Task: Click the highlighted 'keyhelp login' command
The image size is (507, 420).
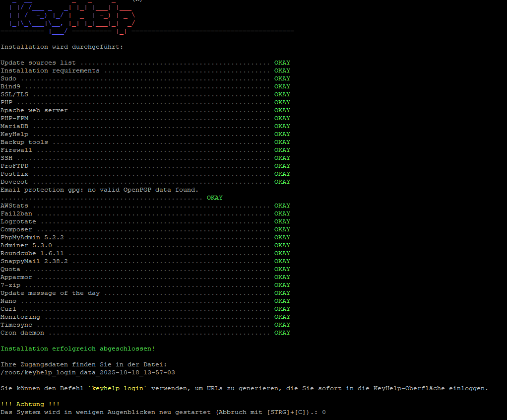Action: (x=117, y=388)
